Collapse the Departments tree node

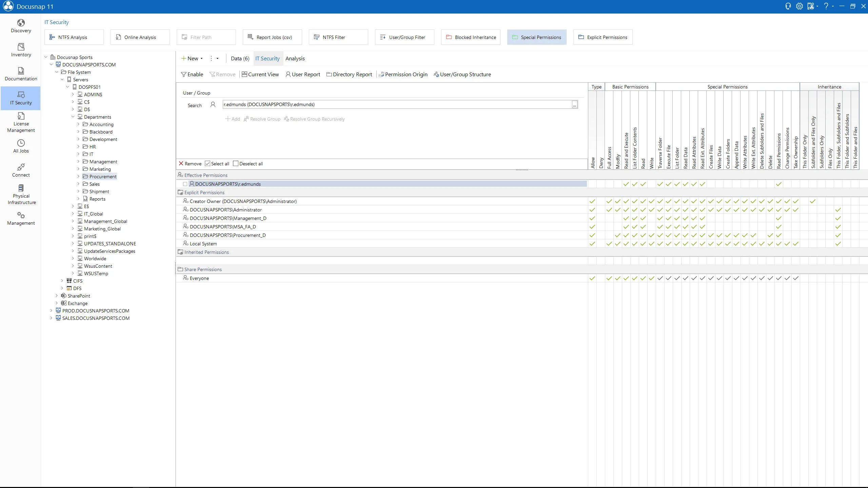point(73,117)
